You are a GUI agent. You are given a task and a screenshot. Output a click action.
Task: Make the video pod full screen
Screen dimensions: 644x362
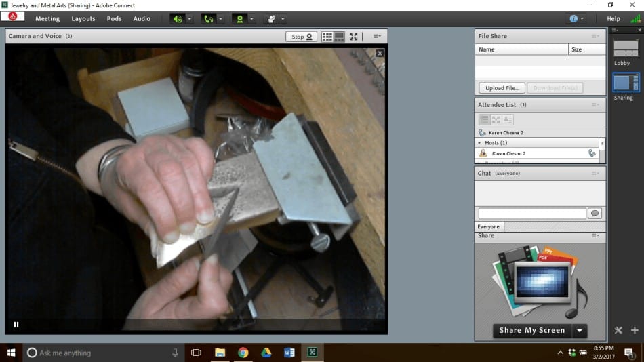click(354, 37)
